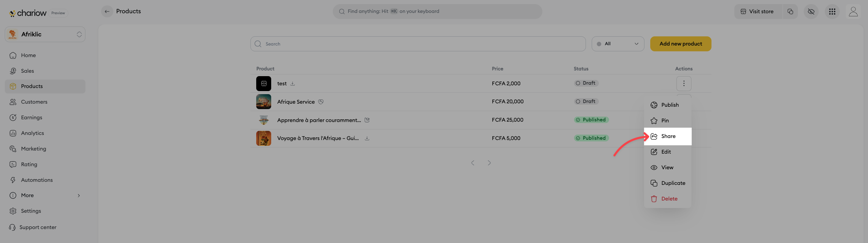The height and width of the screenshot is (243, 868).
Task: Click the Add new product button
Action: (681, 44)
